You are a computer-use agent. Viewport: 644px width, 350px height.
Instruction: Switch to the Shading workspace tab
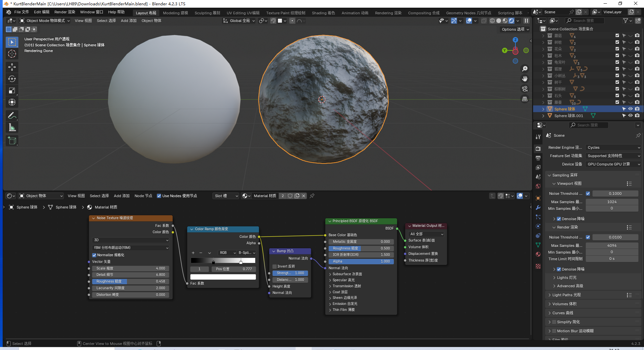[323, 13]
